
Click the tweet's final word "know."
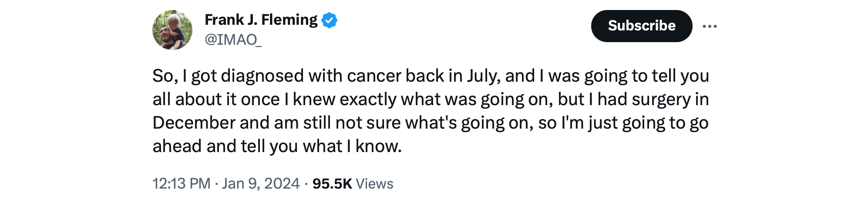(x=378, y=146)
